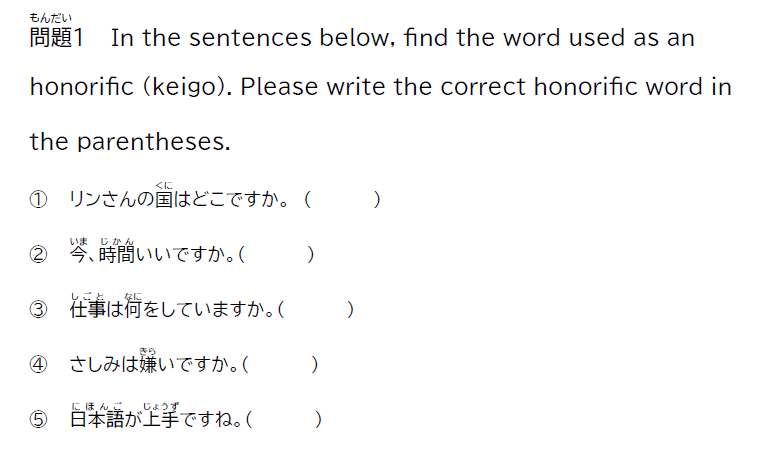Viewport: 763px width, 449px height.
Task: Click the circled number ① marker
Action: click(38, 199)
